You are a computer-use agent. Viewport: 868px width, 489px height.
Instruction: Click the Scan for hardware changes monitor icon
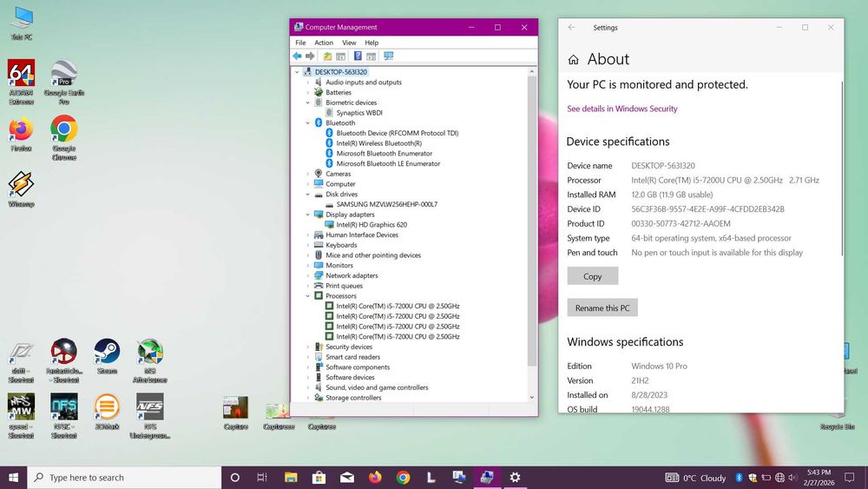[x=389, y=56]
